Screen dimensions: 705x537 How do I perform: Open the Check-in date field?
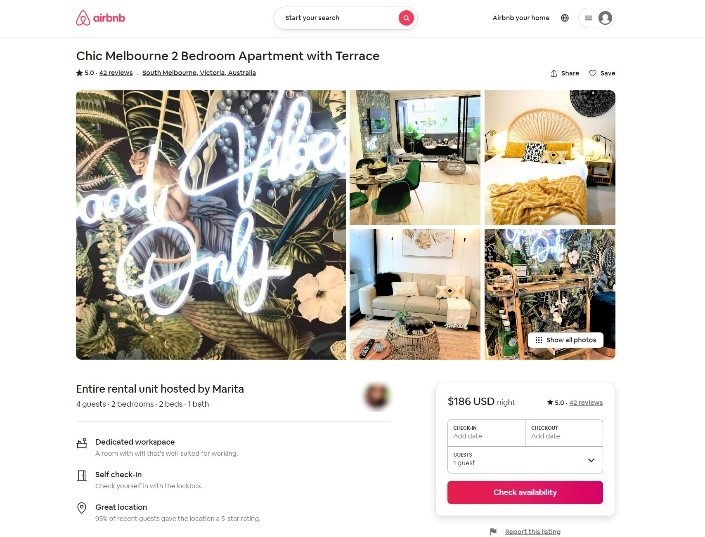pos(486,433)
